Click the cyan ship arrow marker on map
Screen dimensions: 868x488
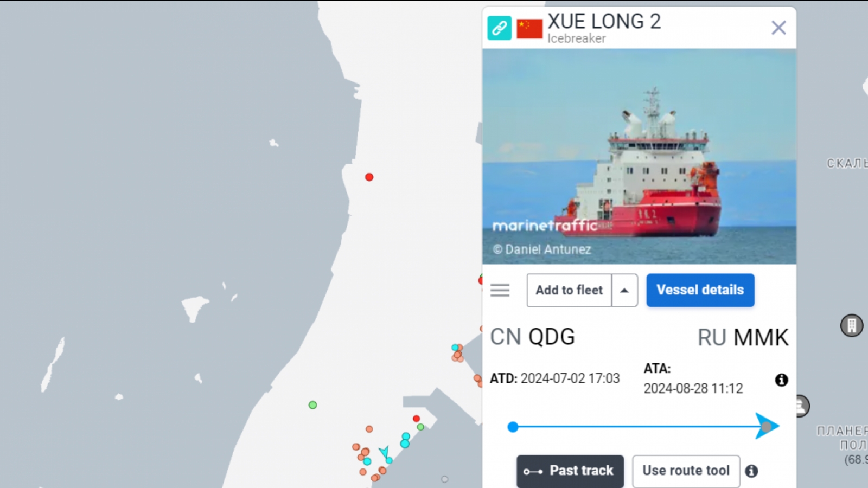(x=384, y=452)
